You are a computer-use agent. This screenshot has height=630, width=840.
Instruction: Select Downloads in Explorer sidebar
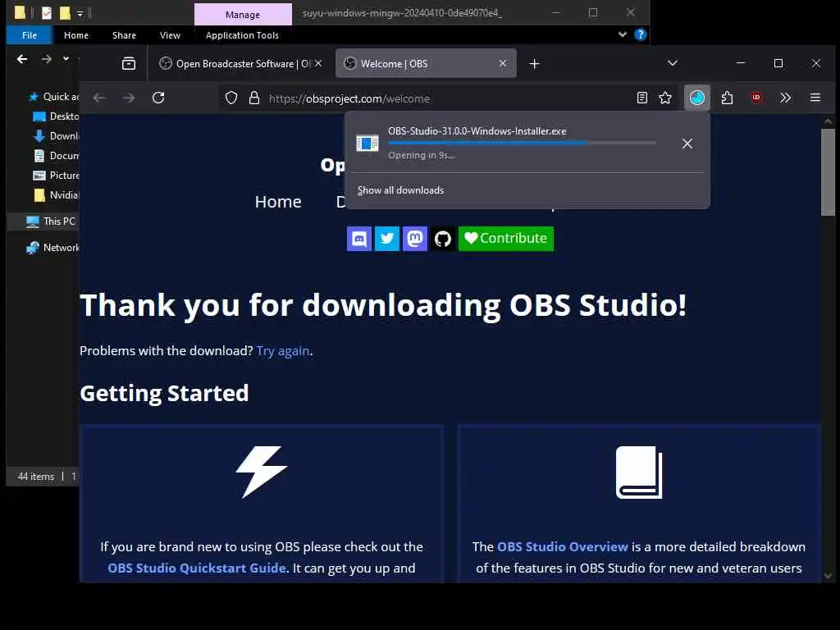pos(56,136)
